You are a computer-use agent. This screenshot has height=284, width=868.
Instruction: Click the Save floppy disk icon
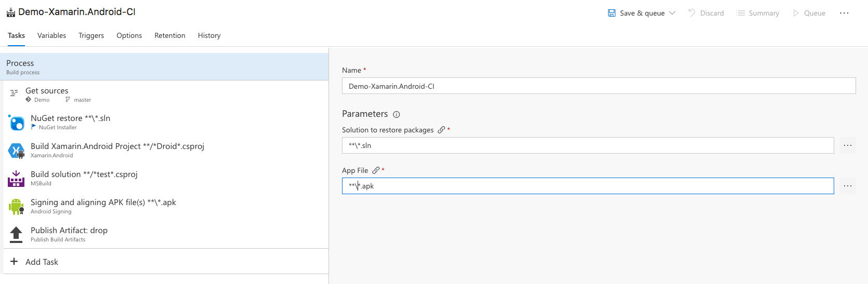click(612, 13)
